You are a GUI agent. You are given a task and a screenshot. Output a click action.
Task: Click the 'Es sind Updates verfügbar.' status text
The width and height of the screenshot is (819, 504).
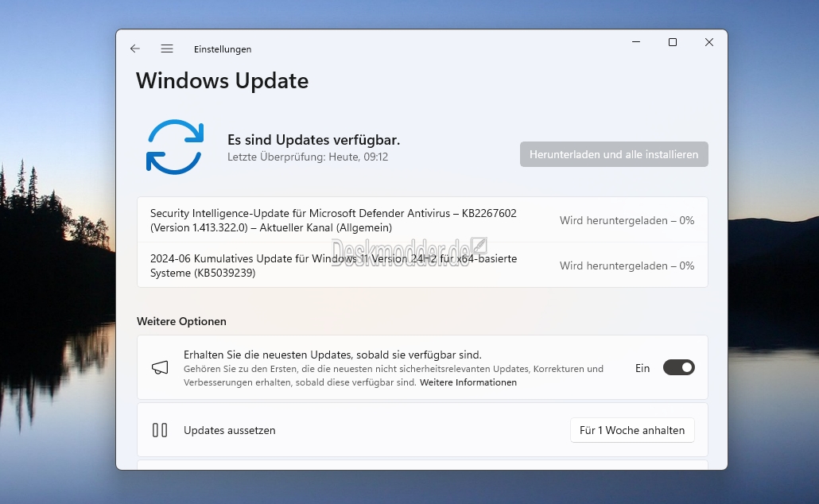click(313, 140)
